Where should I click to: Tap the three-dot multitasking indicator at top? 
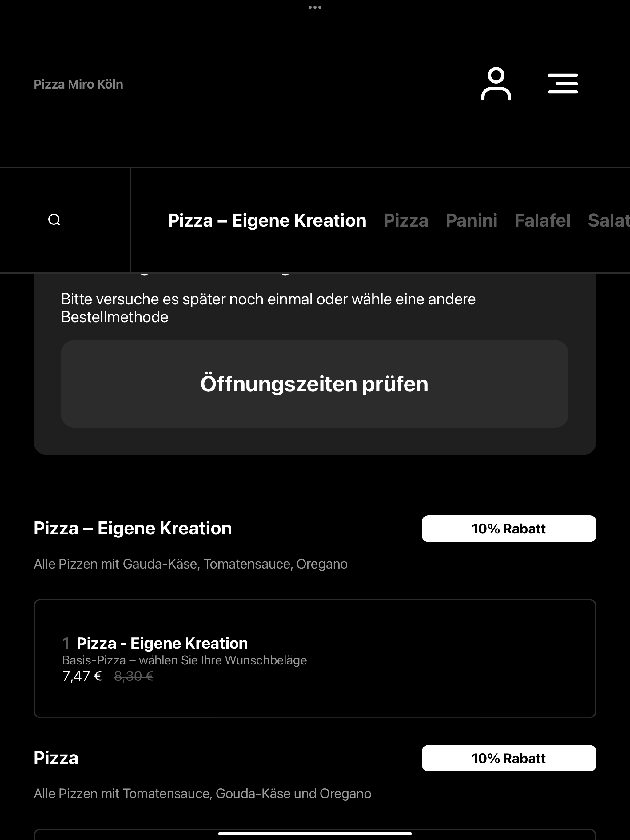(315, 7)
